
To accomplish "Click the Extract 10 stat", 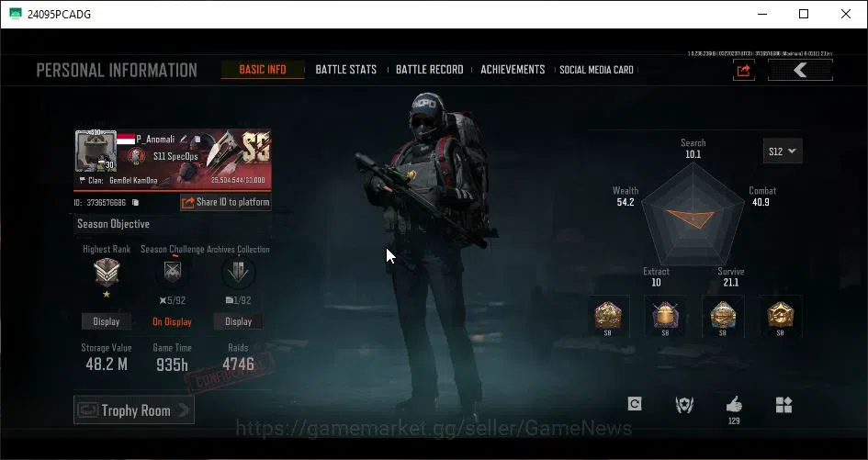I will pos(656,276).
